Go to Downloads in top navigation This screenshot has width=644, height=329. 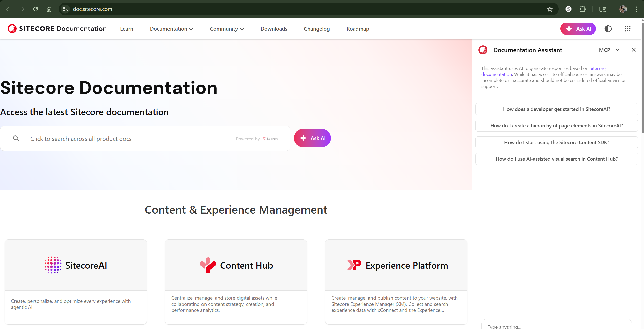(x=274, y=29)
